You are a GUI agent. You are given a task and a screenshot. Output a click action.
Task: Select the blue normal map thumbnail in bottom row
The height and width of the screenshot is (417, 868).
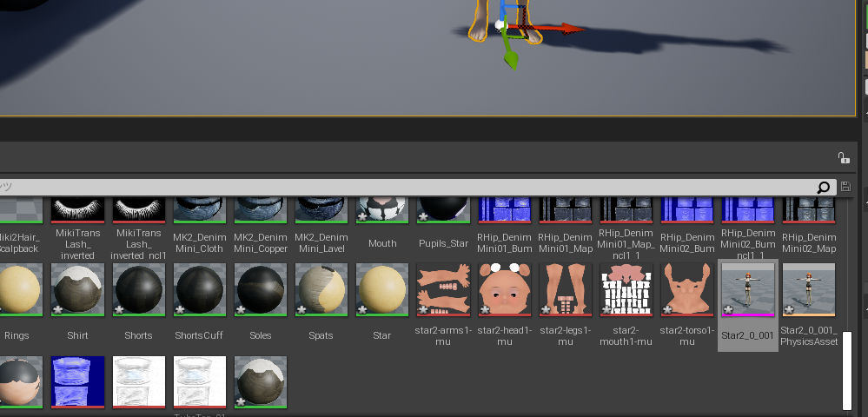tap(77, 382)
